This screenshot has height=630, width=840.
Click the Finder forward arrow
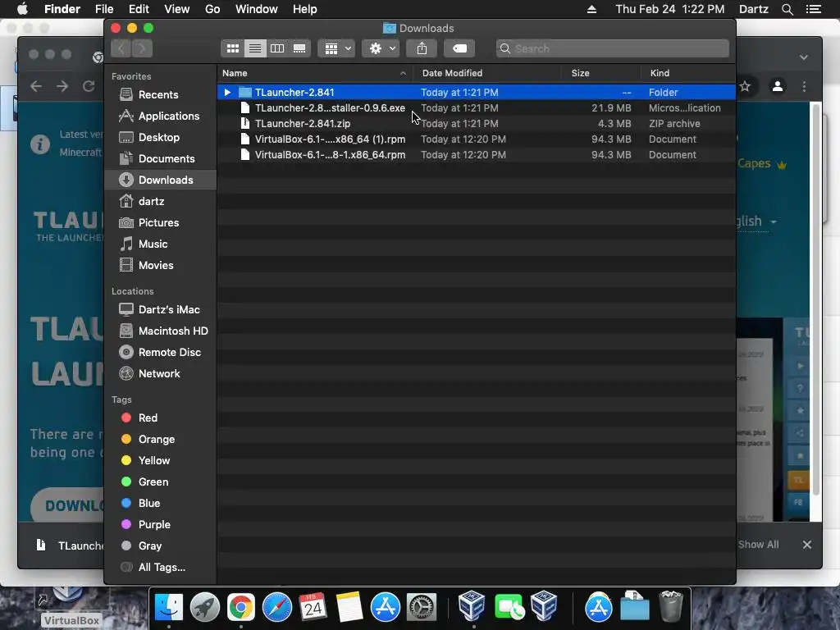tap(142, 48)
